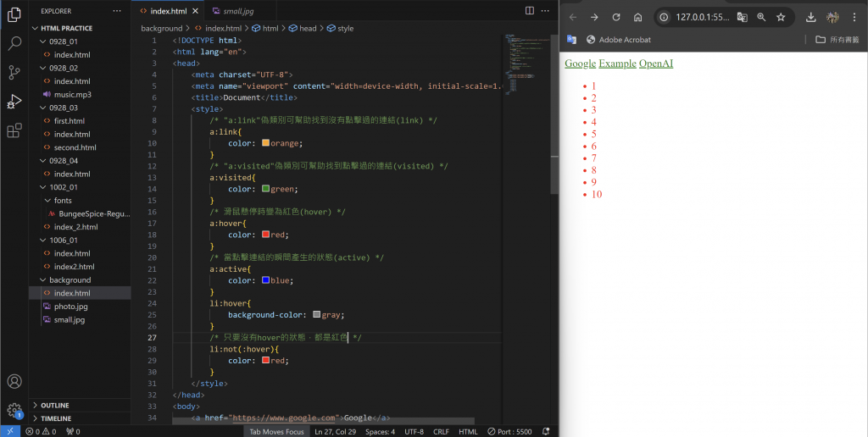Open the Run and Debug view icon

click(x=14, y=102)
